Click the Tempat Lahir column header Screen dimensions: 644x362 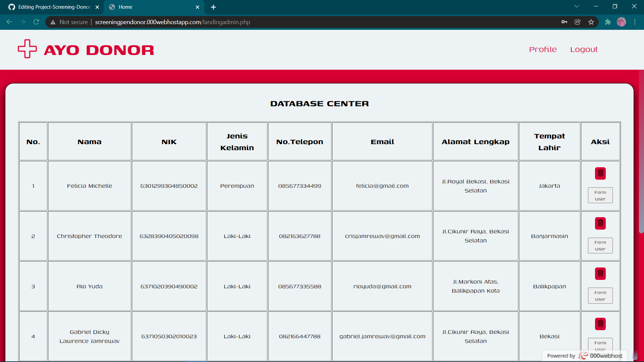549,141
